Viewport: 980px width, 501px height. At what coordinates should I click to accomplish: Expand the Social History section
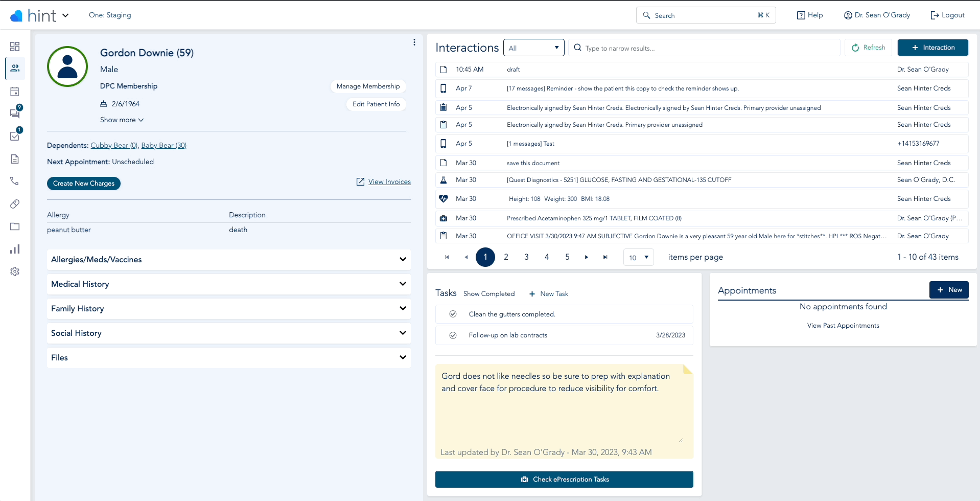229,333
